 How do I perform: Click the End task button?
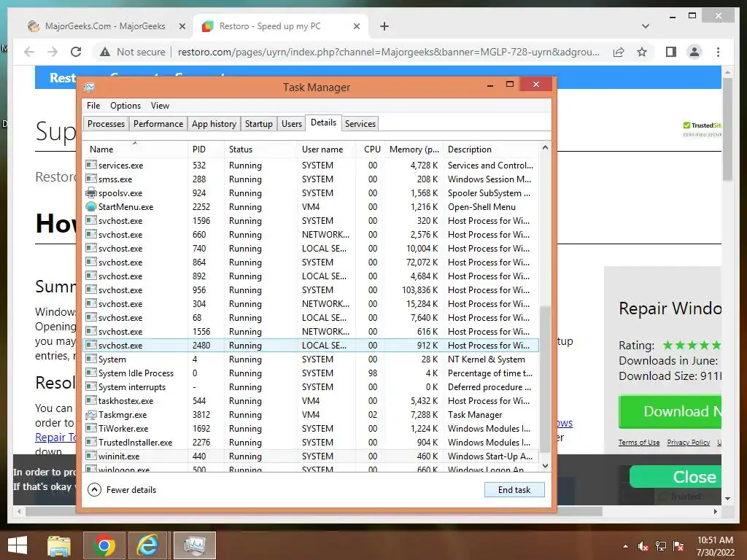click(x=514, y=489)
